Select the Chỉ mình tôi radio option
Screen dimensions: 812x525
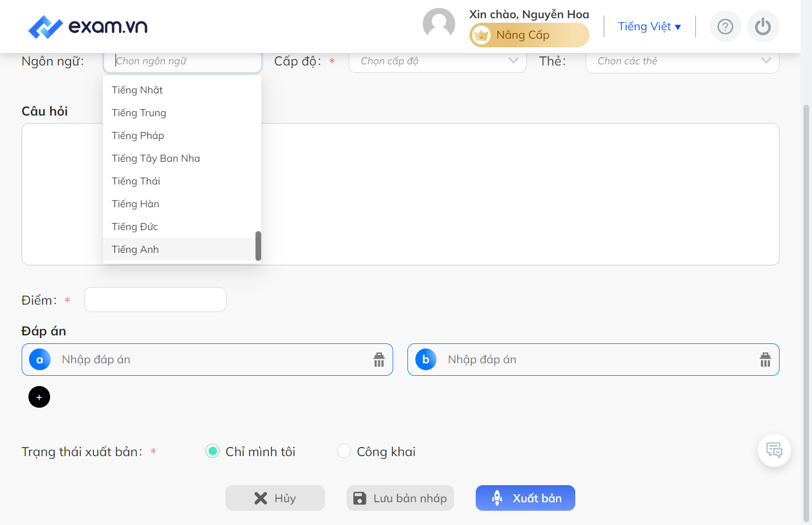coord(212,451)
